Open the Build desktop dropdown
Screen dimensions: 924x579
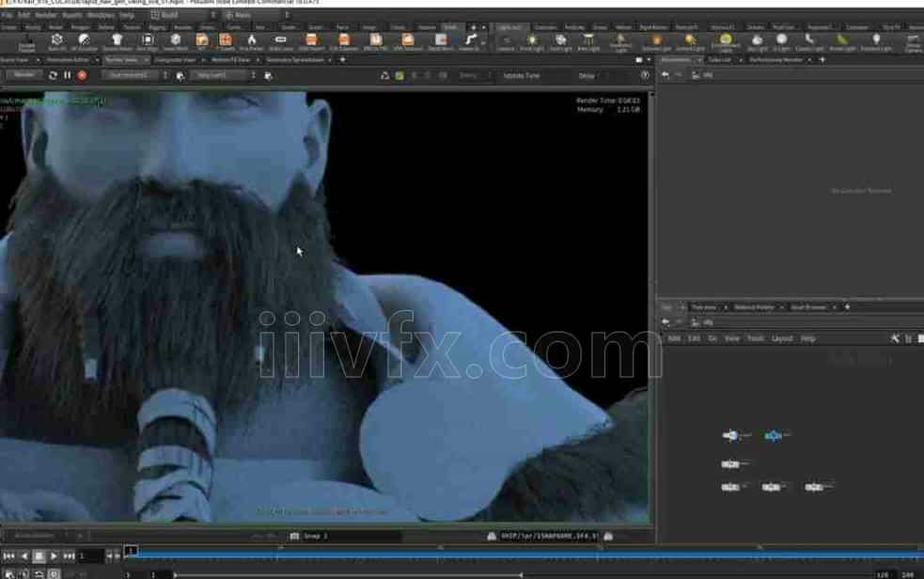[182, 15]
